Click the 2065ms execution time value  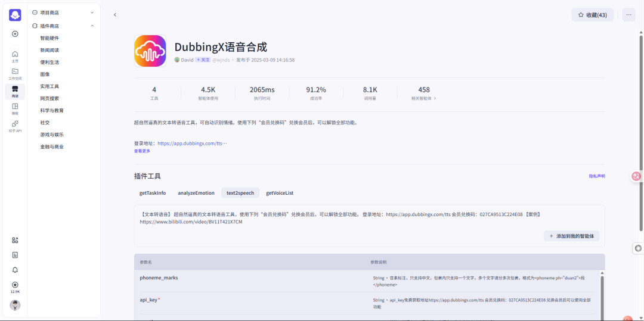click(262, 90)
